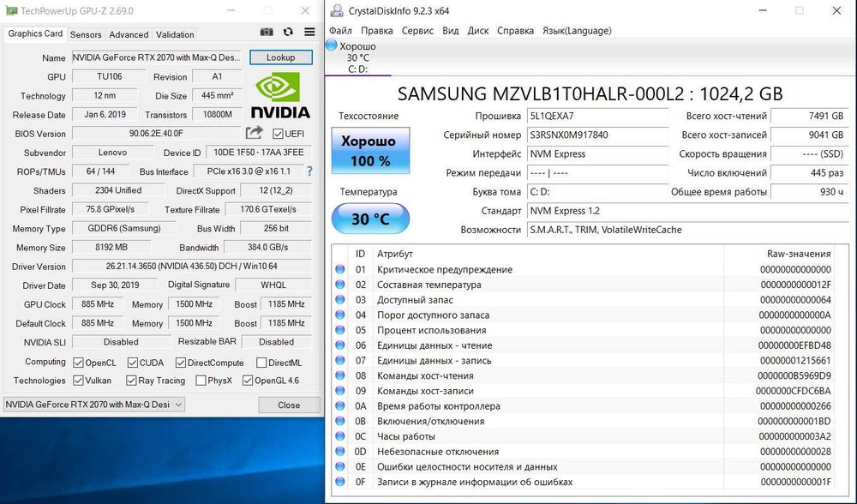Image resolution: width=857 pixels, height=504 pixels.
Task: Click the Возможности field S.M.A.R.T., TRIM
Action: [687, 230]
